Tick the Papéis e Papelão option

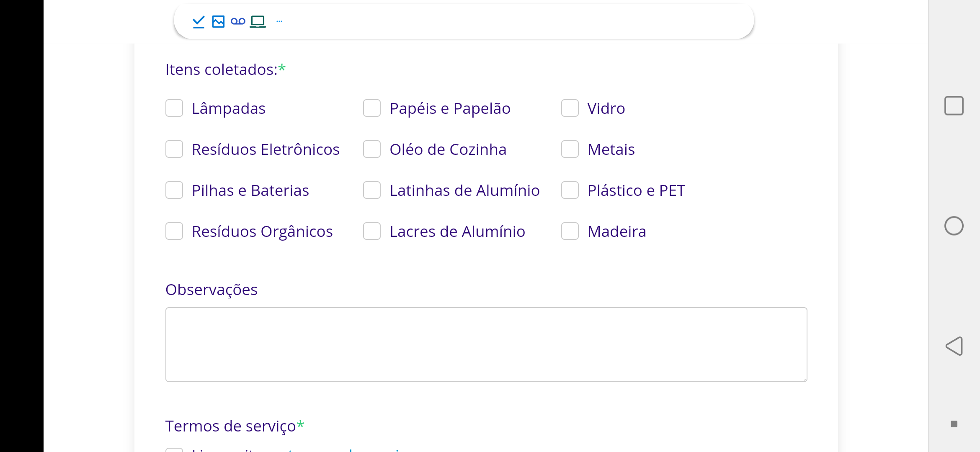pos(372,108)
